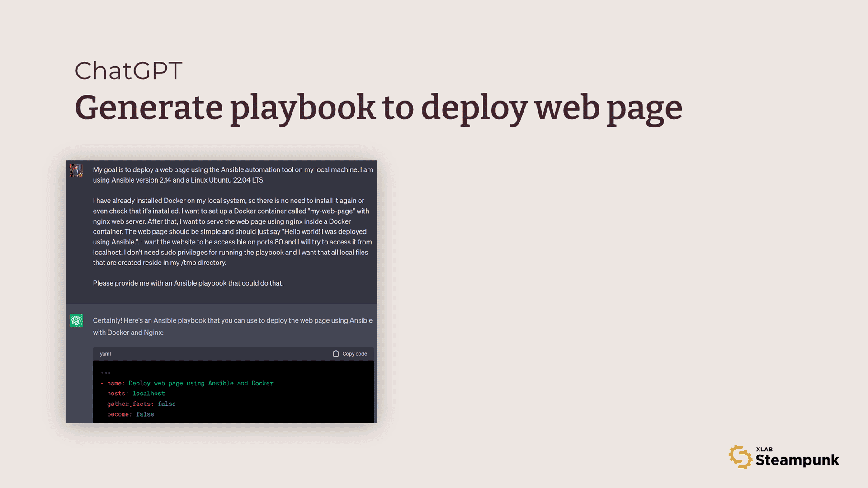This screenshot has width=868, height=488.
Task: Click the clipboard icon beside Copy code
Action: coord(335,354)
